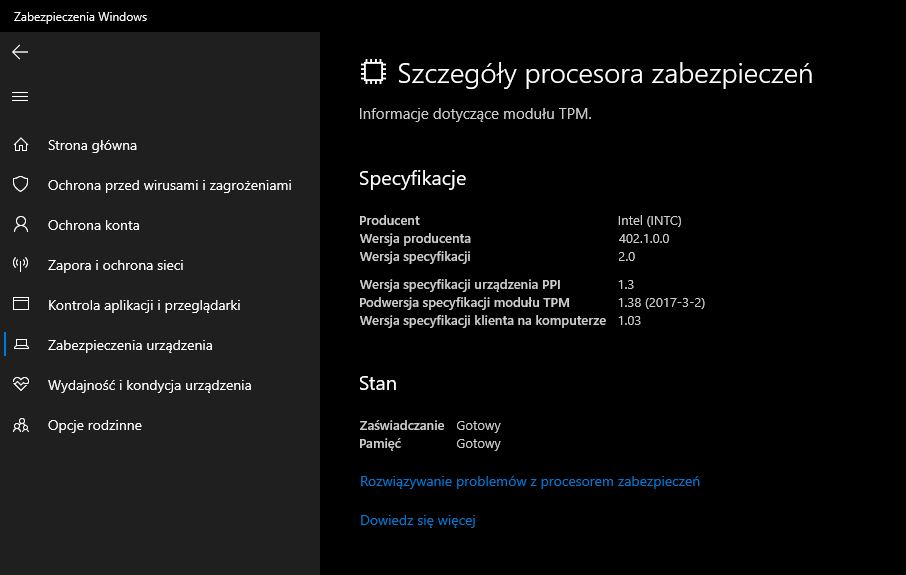Open Strona główna page
Image resolution: width=906 pixels, height=575 pixels.
tap(92, 145)
